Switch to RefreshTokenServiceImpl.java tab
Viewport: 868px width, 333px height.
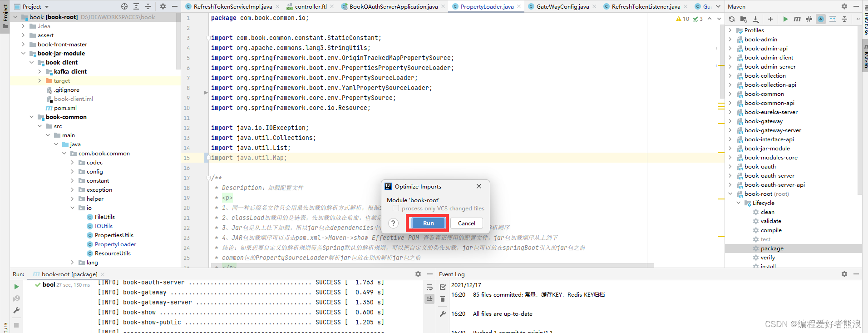pos(229,6)
